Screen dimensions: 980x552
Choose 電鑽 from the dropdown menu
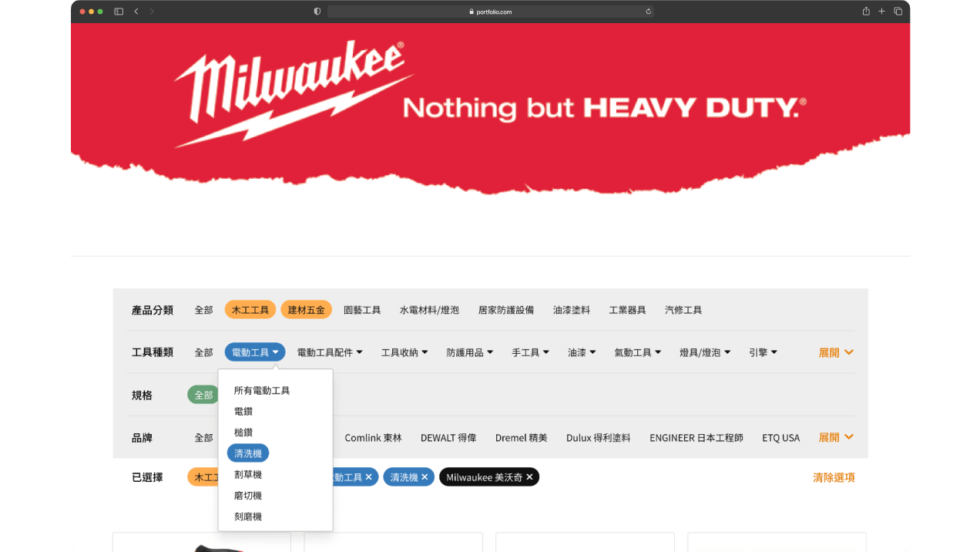pos(243,412)
